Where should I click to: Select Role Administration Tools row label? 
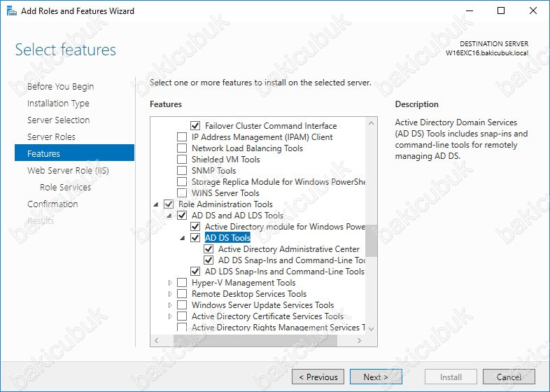(x=225, y=204)
